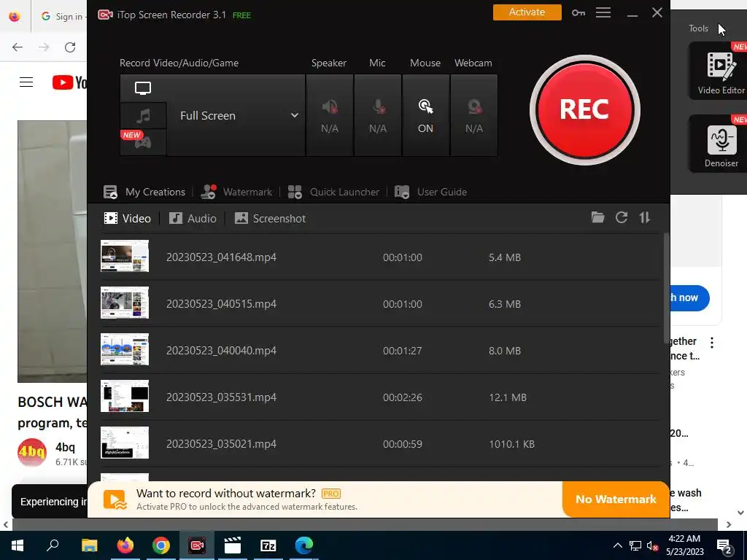Click the PRO badge in the watermark banner
Screen dimensions: 747x560
point(331,494)
